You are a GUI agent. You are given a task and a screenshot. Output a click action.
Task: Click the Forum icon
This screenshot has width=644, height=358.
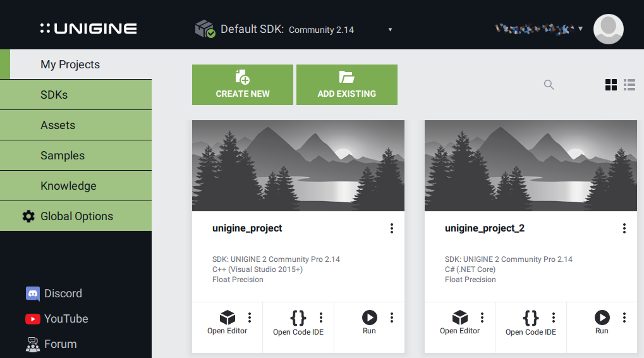33,345
